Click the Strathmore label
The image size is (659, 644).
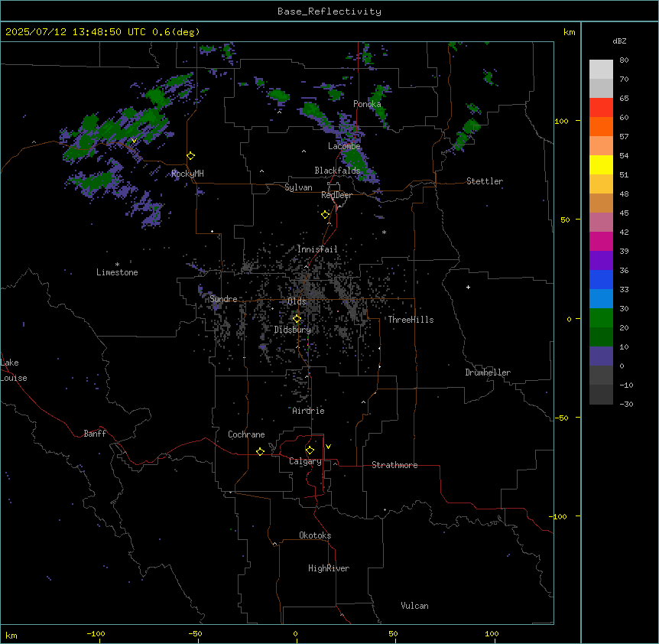(x=394, y=465)
